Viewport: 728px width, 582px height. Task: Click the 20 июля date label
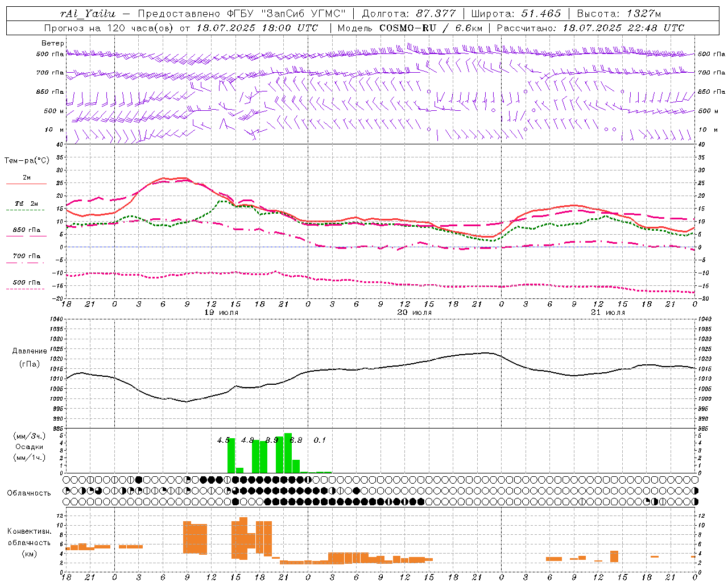(414, 313)
